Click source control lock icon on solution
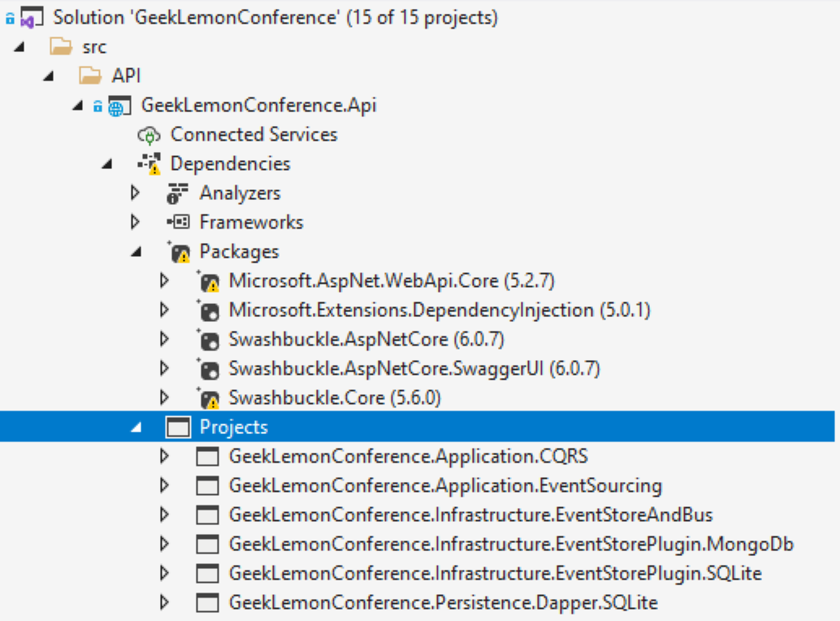 11,19
